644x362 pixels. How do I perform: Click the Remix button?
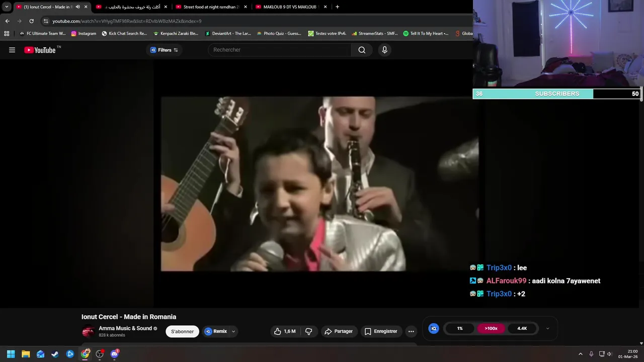pyautogui.click(x=216, y=331)
